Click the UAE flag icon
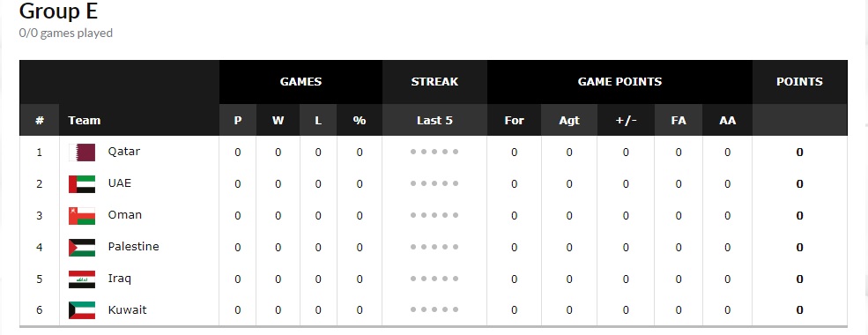868x335 pixels. [82, 184]
